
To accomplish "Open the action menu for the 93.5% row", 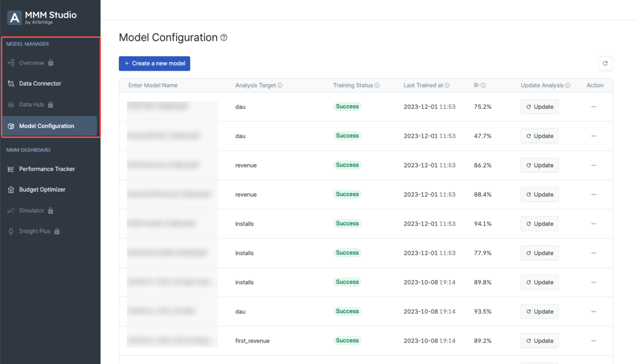I will point(594,312).
